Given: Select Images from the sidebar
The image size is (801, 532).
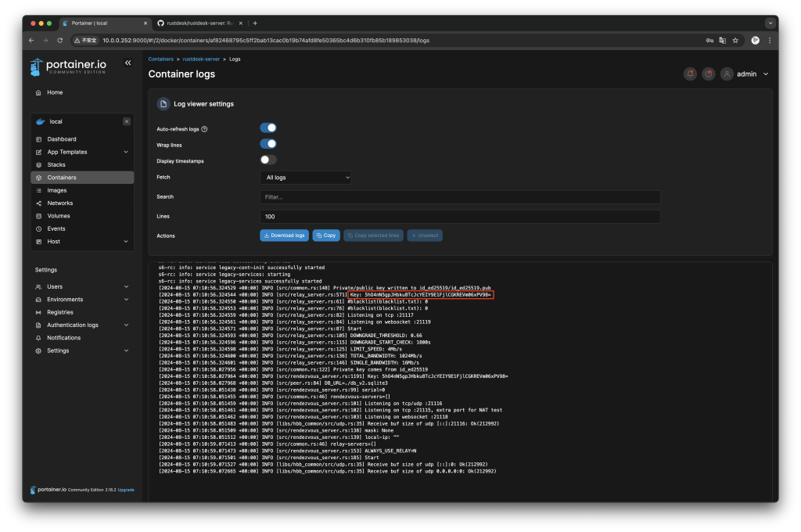Looking at the screenshot, I should tap(56, 189).
